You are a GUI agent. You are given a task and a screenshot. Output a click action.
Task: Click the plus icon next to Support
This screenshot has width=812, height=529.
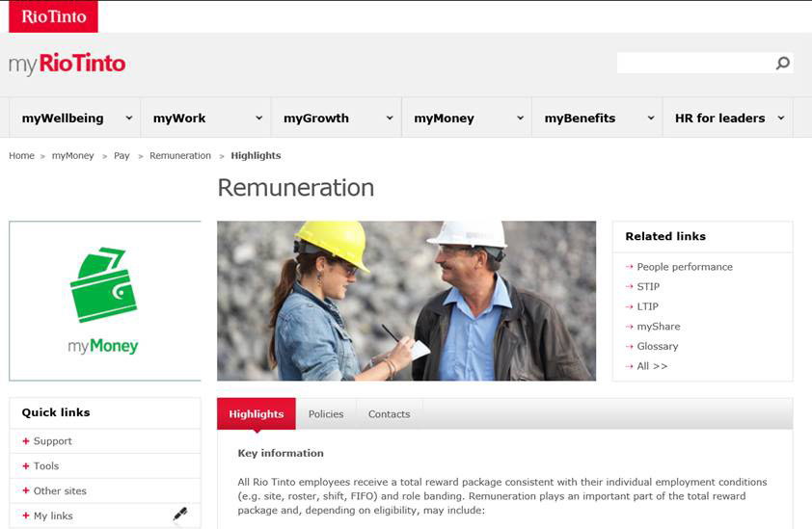point(26,441)
